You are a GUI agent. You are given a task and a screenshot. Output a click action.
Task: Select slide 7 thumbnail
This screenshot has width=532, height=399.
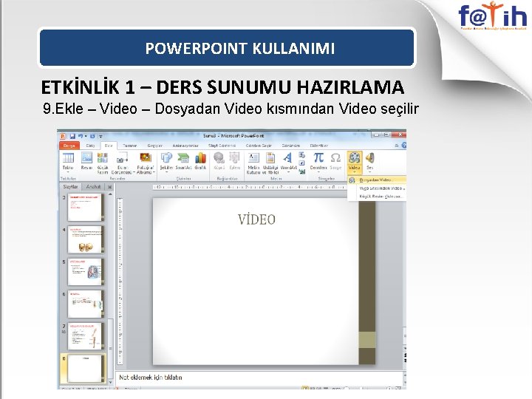click(85, 336)
